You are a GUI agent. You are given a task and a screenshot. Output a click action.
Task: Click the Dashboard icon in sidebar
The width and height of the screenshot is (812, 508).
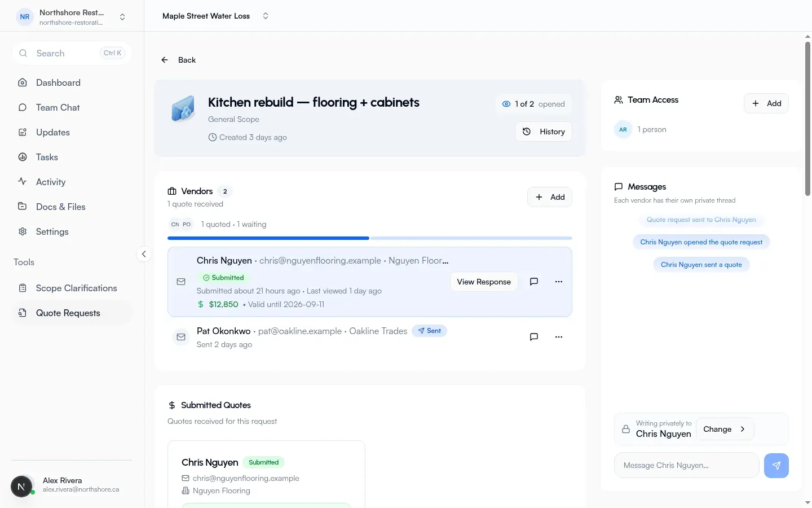[23, 82]
